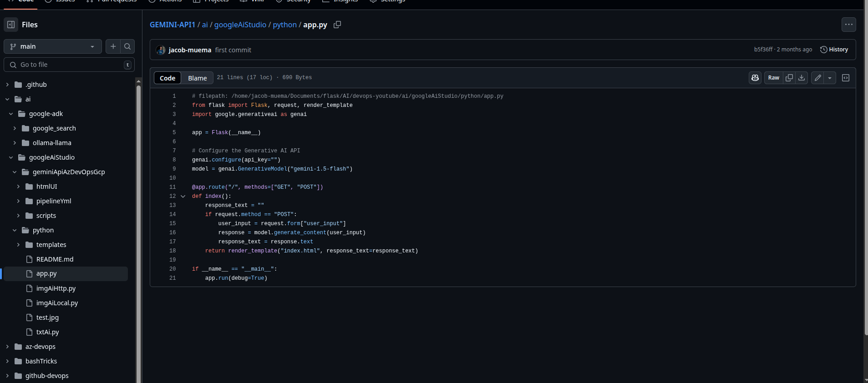This screenshot has height=383, width=868.
Task: Collapse the ai folder
Action: tap(7, 99)
